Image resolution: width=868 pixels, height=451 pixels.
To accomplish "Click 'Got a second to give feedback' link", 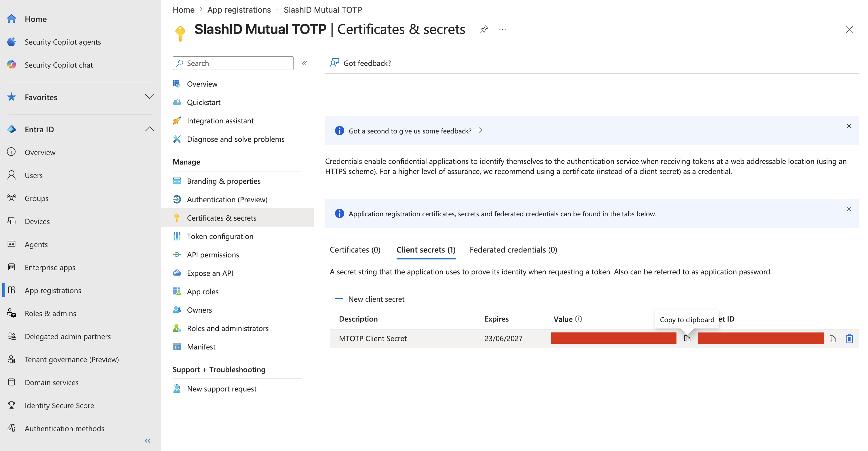I will [x=415, y=131].
